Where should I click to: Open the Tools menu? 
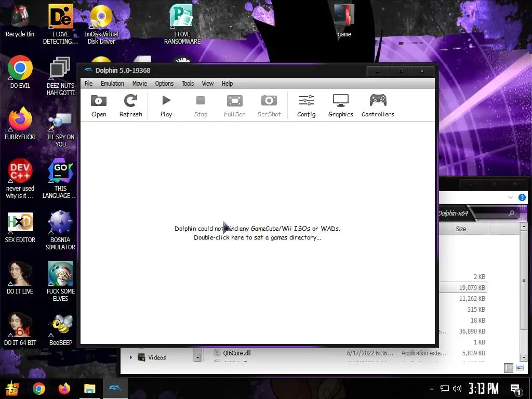188,84
